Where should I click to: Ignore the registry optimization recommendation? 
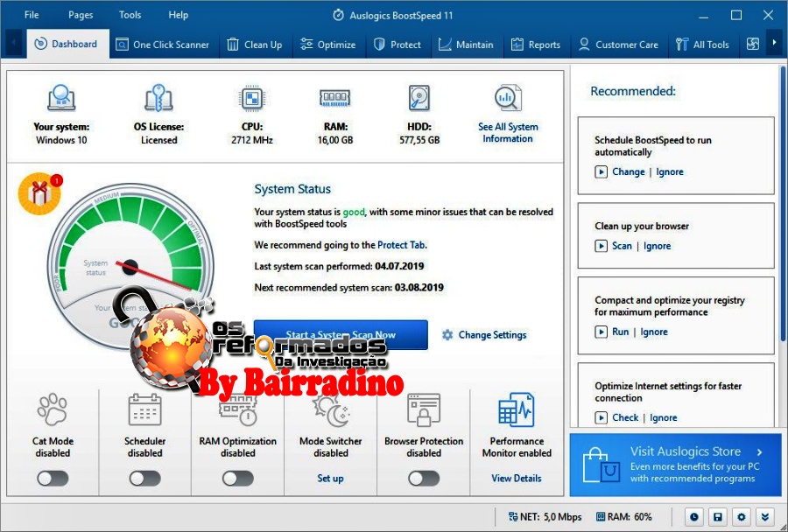click(654, 332)
